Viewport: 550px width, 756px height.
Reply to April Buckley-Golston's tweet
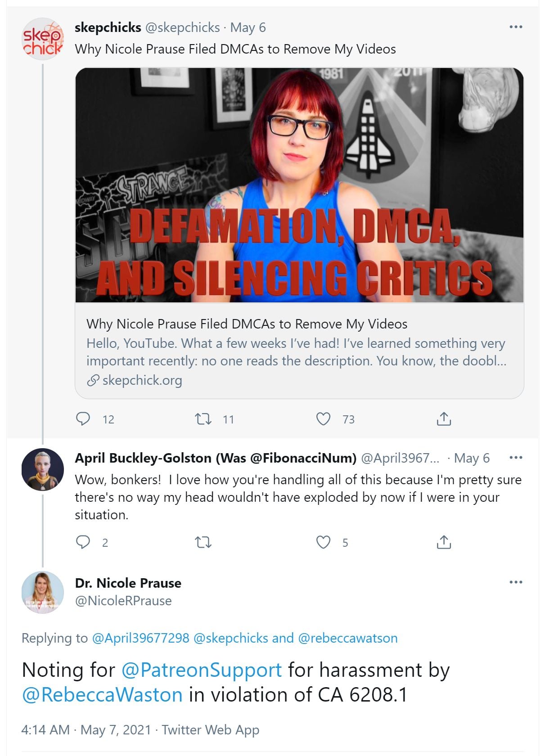[x=83, y=542]
